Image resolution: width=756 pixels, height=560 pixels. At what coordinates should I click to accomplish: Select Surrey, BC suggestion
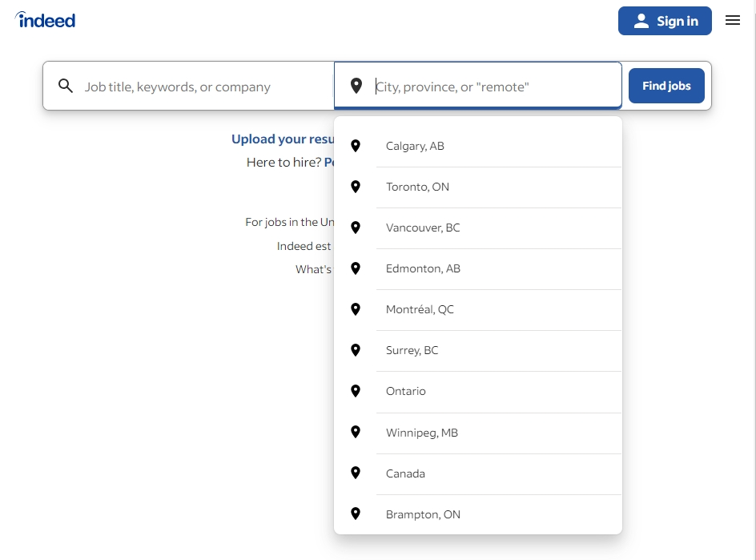click(x=412, y=350)
